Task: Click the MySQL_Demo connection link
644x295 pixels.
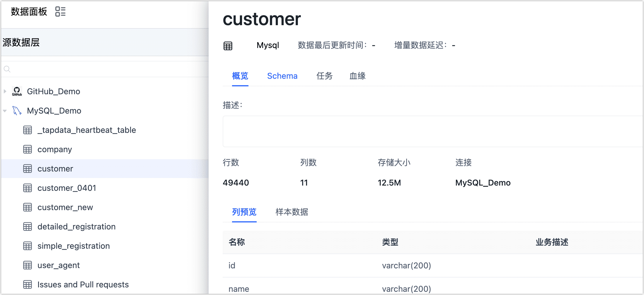Action: [x=483, y=183]
